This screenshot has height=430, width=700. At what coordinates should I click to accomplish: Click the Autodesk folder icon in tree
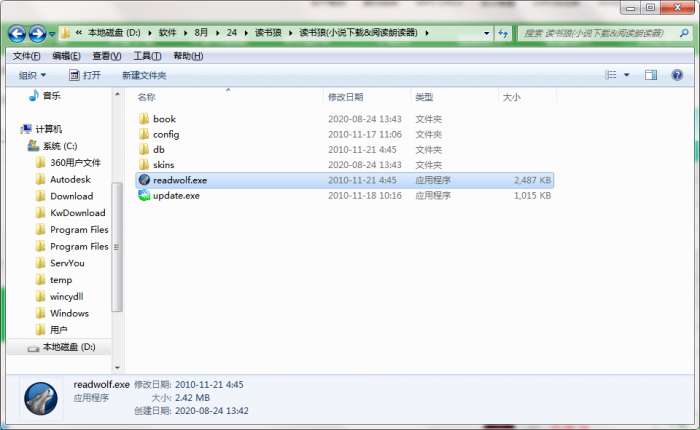(40, 180)
